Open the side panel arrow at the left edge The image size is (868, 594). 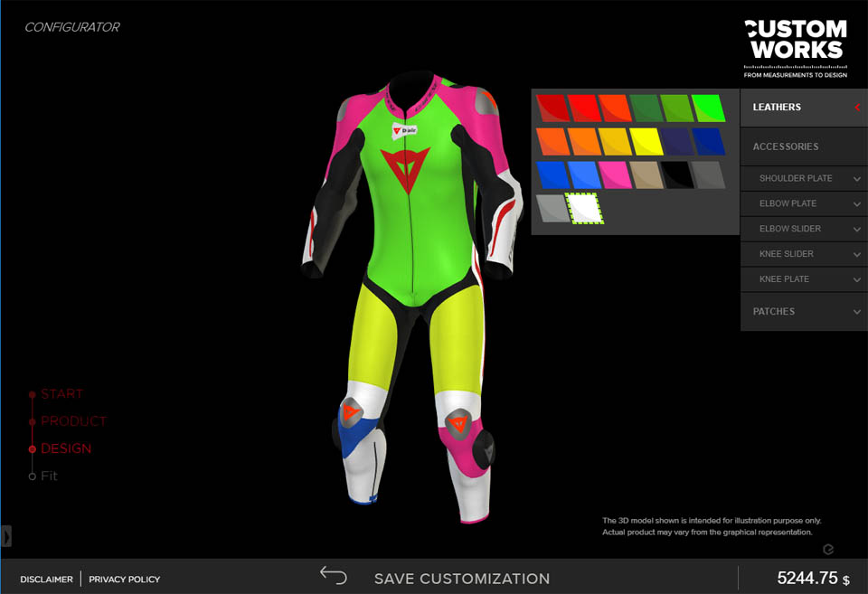pyautogui.click(x=6, y=536)
